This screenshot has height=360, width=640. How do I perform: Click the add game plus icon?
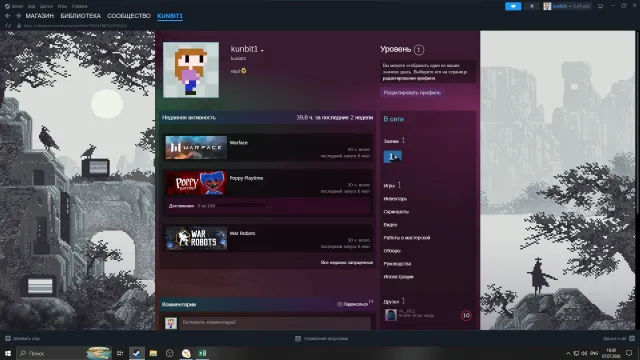(8, 338)
